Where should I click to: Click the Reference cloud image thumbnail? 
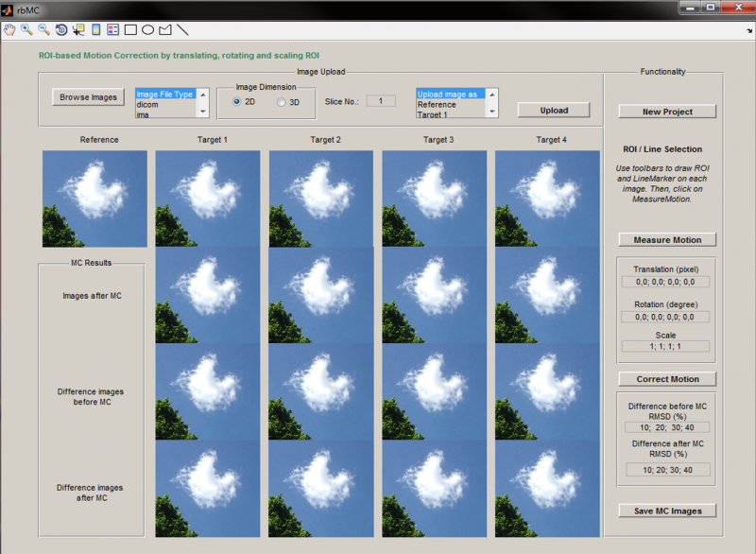pyautogui.click(x=94, y=199)
